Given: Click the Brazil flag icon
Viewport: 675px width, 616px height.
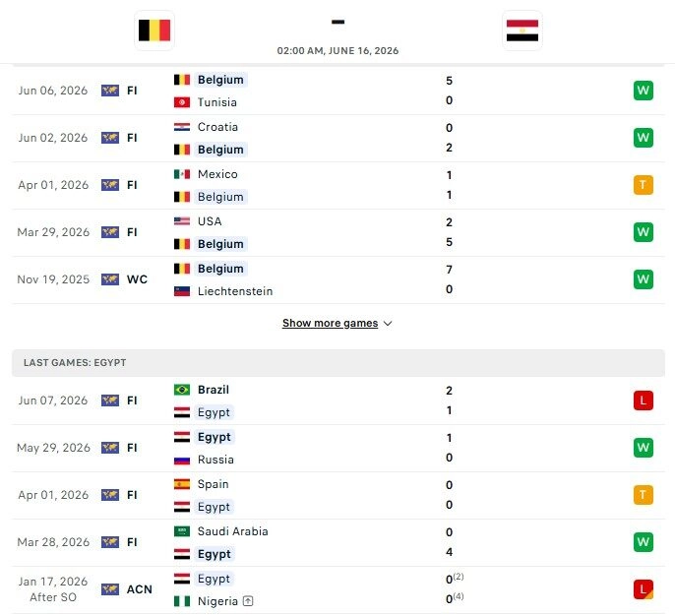Looking at the screenshot, I should [x=182, y=390].
